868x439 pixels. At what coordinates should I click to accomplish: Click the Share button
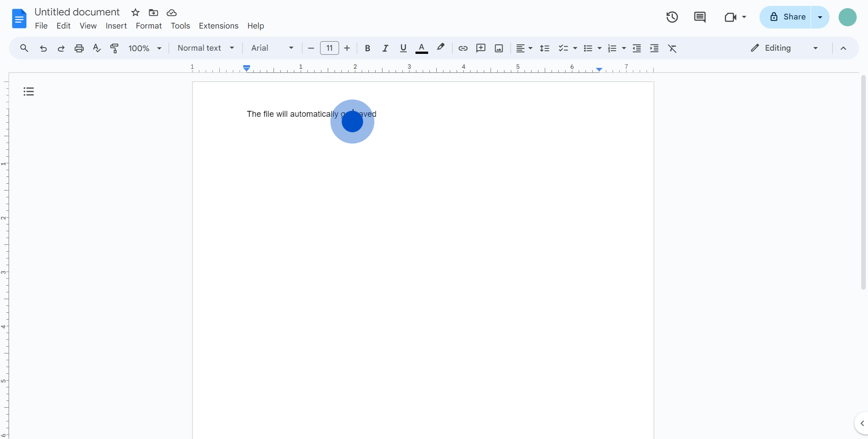pos(787,17)
